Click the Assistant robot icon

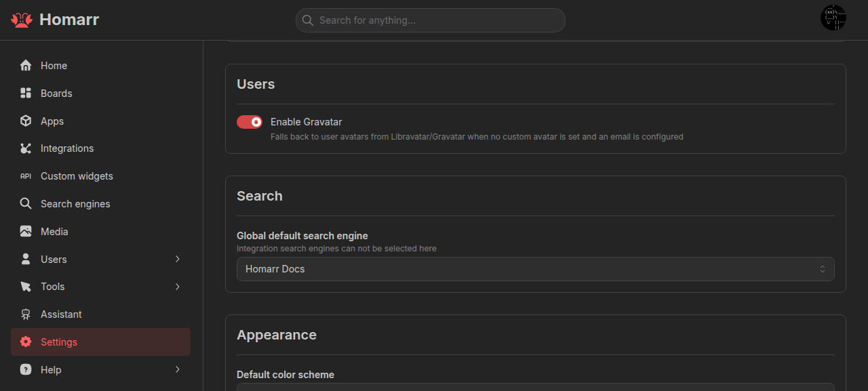26,314
